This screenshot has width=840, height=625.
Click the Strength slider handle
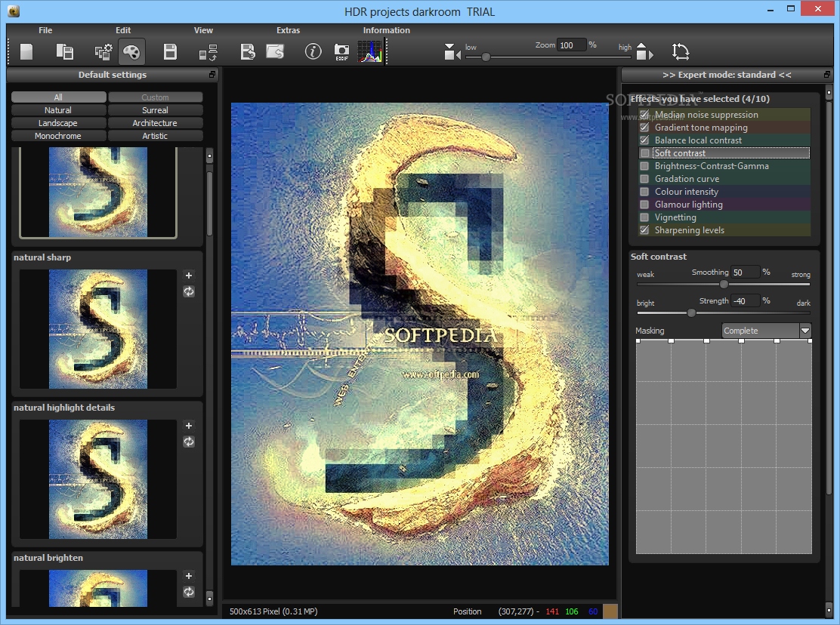click(x=691, y=313)
